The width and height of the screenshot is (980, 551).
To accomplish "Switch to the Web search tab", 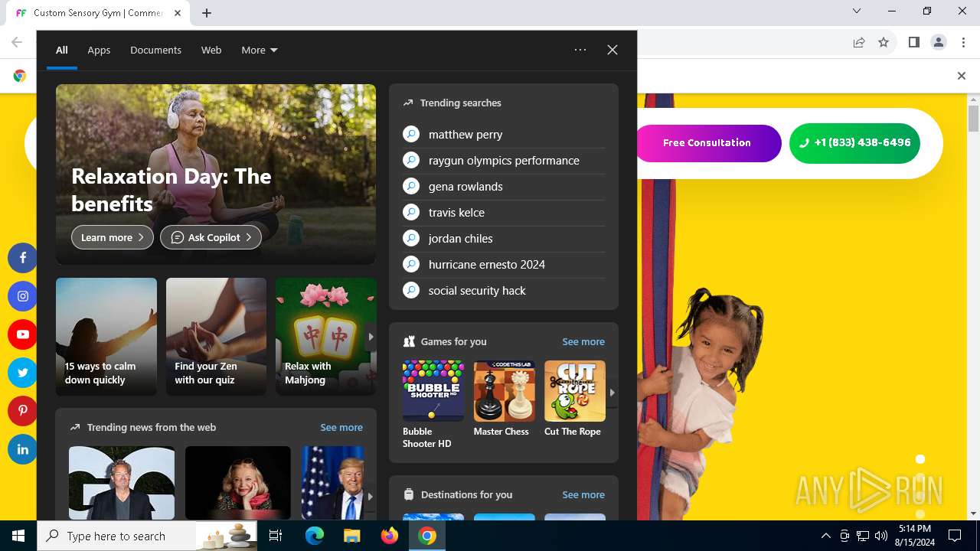I will [211, 50].
